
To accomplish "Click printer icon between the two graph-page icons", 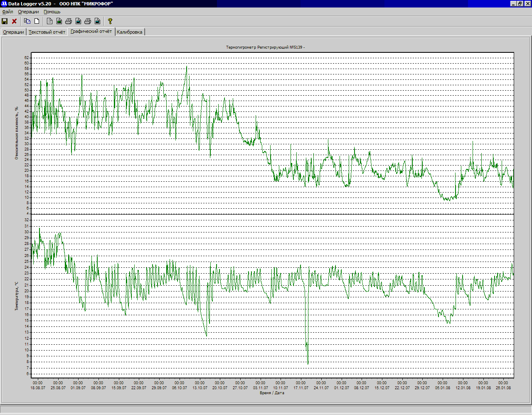I will tap(88, 21).
